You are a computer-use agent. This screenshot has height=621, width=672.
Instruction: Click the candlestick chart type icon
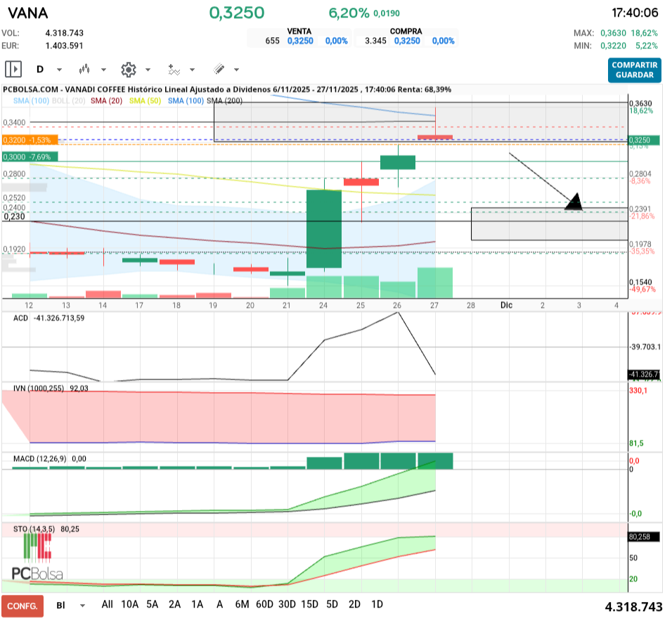point(85,70)
